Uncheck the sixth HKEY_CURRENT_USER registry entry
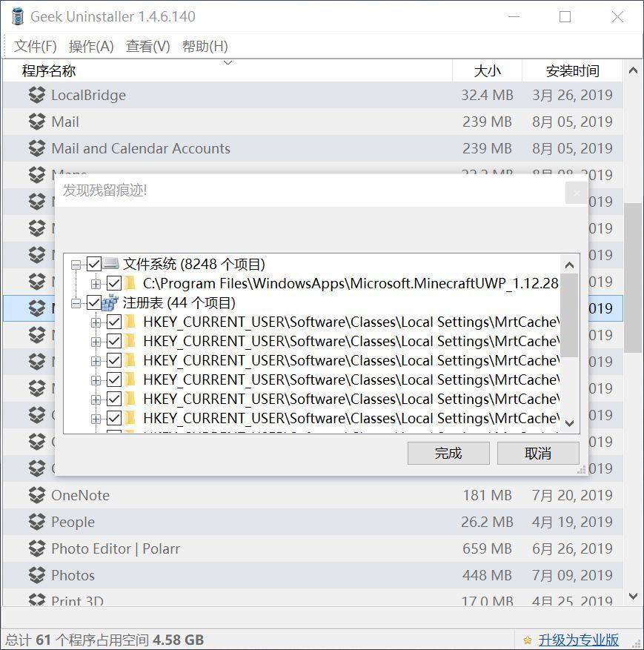Viewport: 644px width, 650px height. coord(114,418)
